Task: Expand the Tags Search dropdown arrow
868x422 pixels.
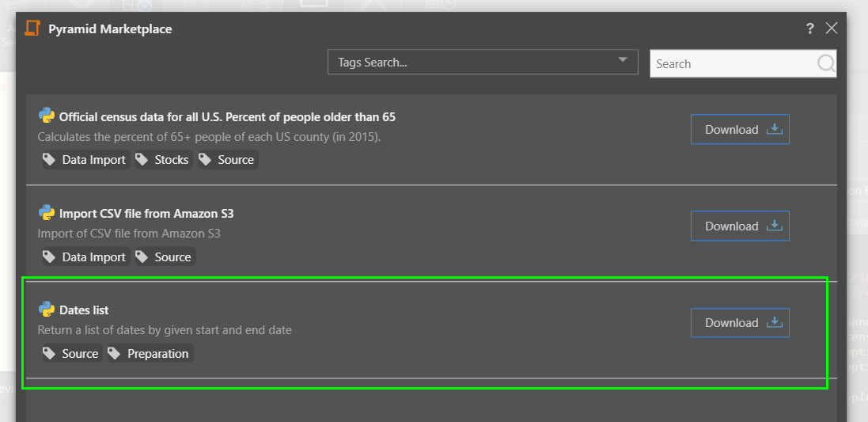Action: pos(623,61)
